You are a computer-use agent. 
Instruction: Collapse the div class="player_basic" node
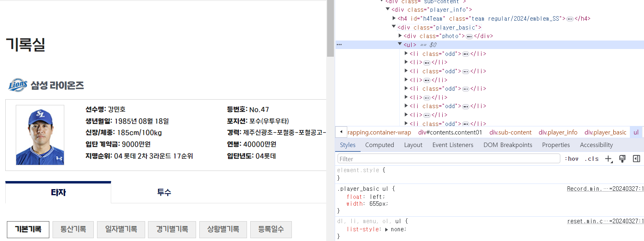394,27
